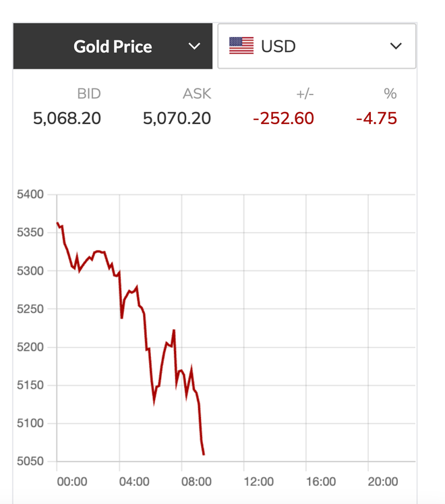Select the bid price 5,068.20
Screen dimensions: 445x504
pyautogui.click(x=67, y=119)
